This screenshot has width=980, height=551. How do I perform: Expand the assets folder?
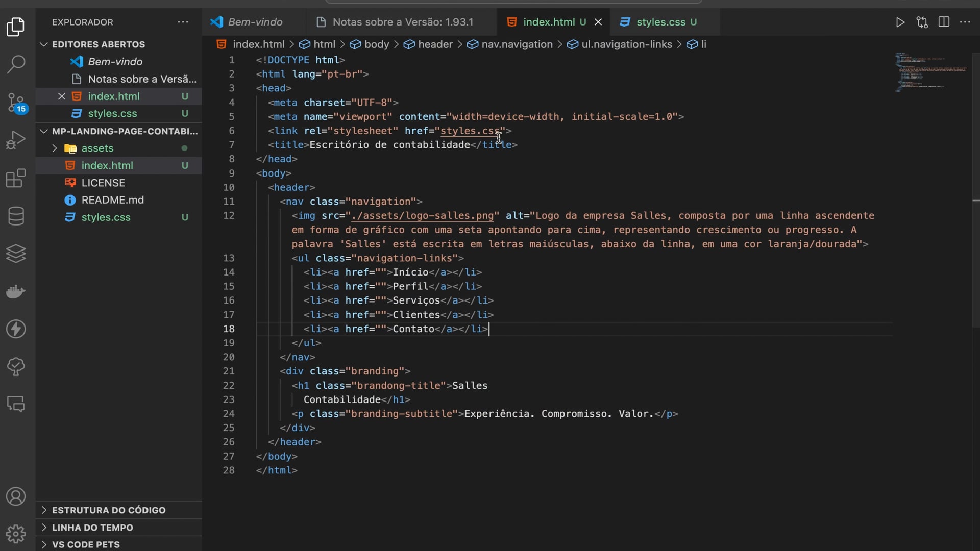tap(97, 148)
